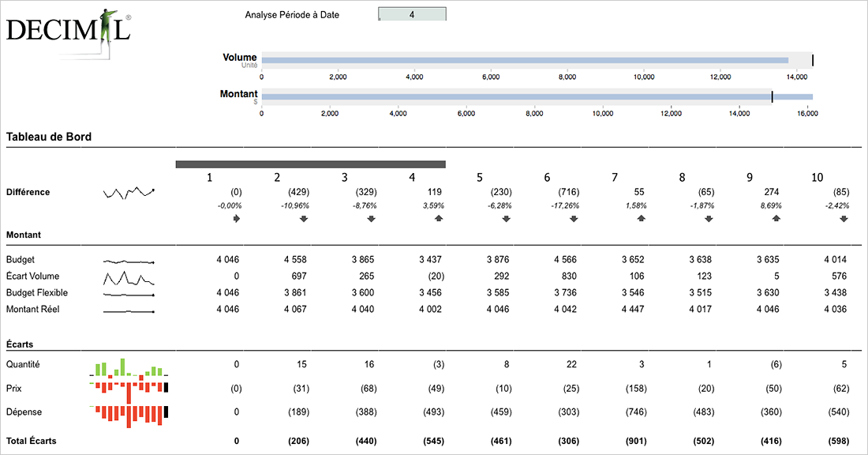Click Écart Volume value 830
The width and height of the screenshot is (868, 455).
[569, 276]
